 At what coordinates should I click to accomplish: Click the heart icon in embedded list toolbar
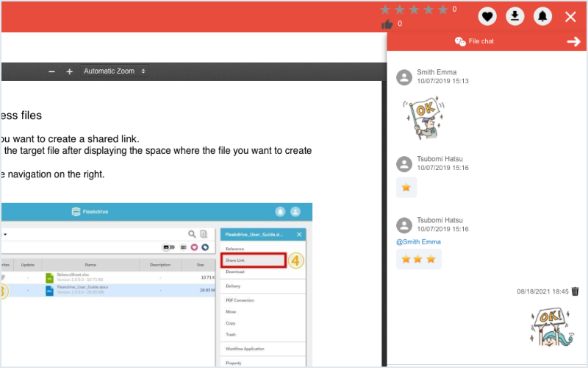point(194,247)
